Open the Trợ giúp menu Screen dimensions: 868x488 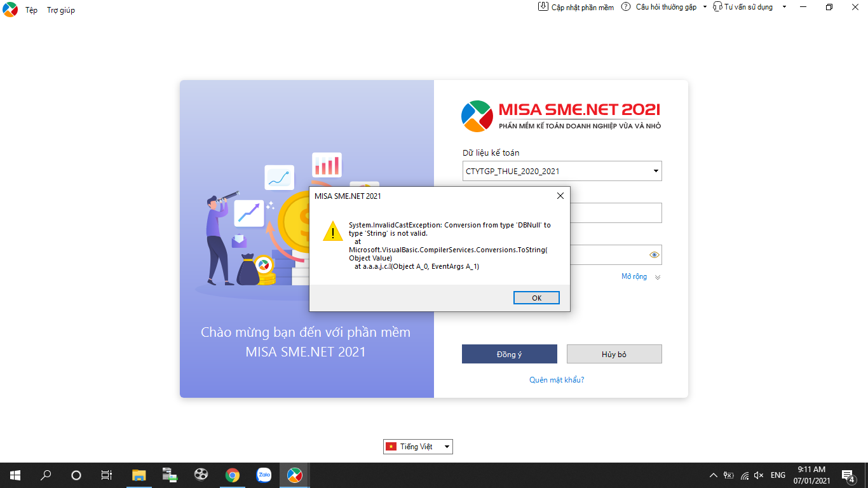click(61, 10)
